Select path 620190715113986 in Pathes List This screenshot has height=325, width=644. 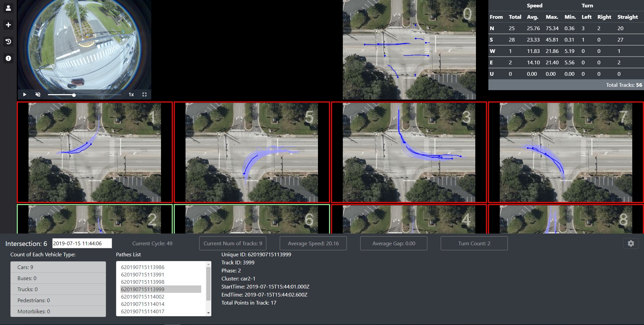(x=143, y=267)
